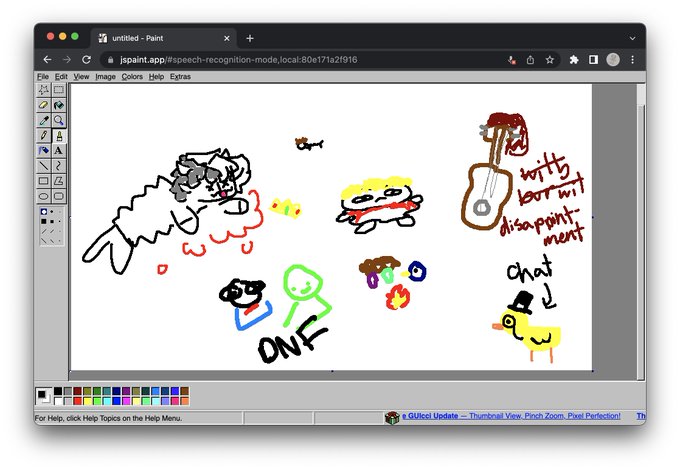Open the View menu
The image size is (680, 470).
(81, 77)
